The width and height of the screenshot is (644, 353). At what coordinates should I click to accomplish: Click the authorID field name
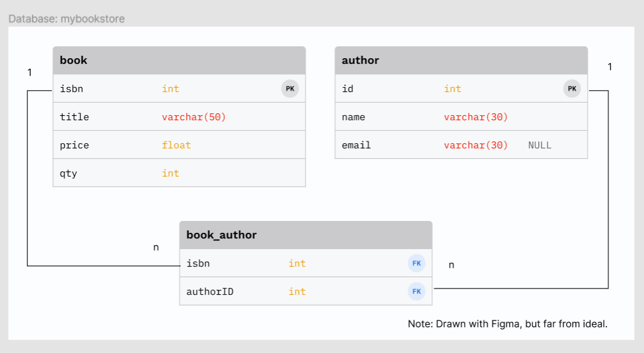tap(210, 292)
